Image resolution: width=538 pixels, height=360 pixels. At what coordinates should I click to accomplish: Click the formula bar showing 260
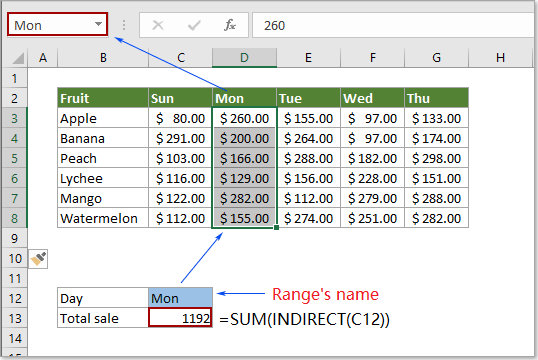(393, 25)
